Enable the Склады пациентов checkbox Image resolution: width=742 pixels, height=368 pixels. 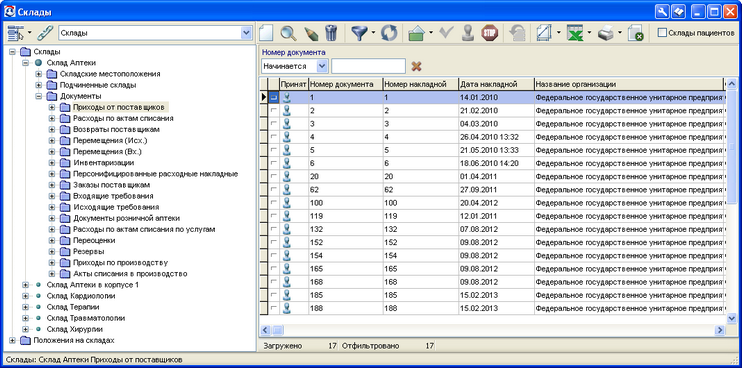click(x=662, y=33)
